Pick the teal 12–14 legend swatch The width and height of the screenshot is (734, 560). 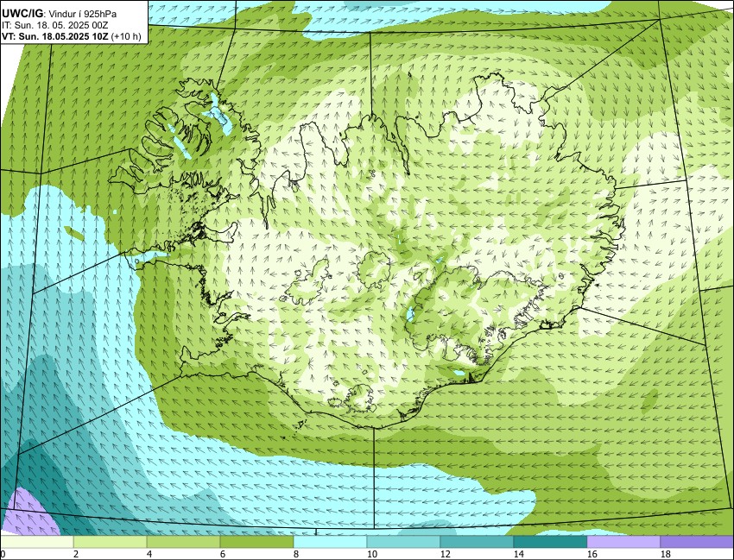477,542
